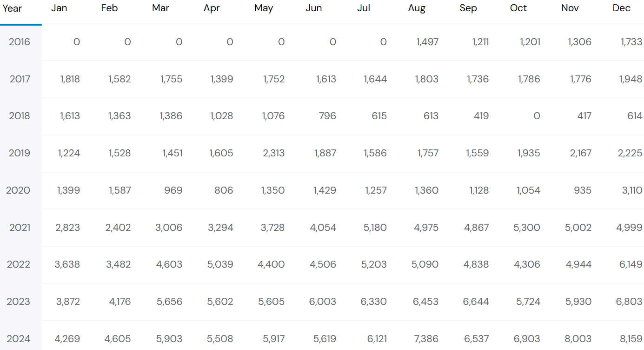Select the 2024 row label
The width and height of the screenshot is (644, 350).
(x=20, y=339)
